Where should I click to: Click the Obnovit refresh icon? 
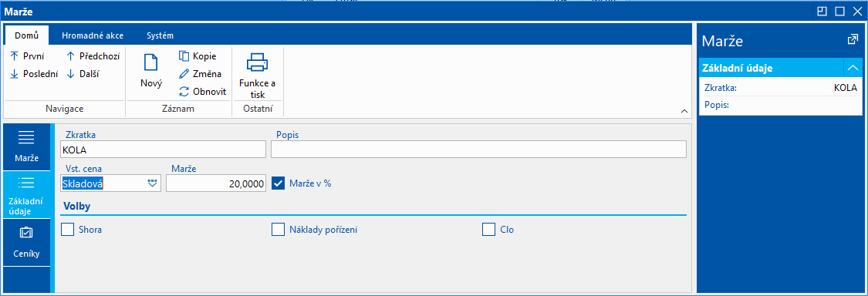point(184,91)
